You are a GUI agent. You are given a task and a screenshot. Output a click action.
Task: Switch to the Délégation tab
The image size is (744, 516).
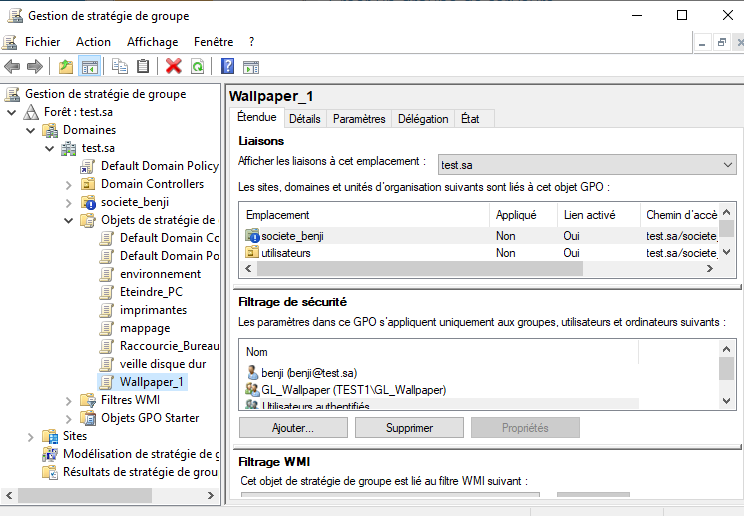[x=423, y=119]
